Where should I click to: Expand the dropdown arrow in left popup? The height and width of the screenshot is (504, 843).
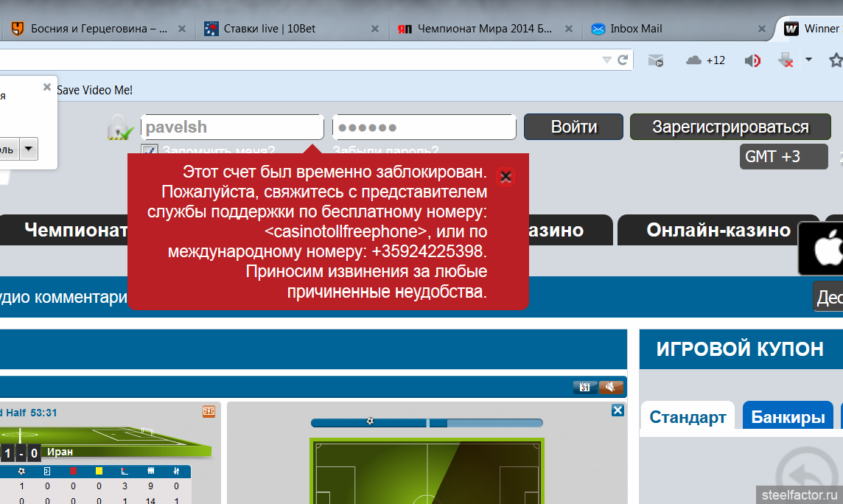pos(29,150)
